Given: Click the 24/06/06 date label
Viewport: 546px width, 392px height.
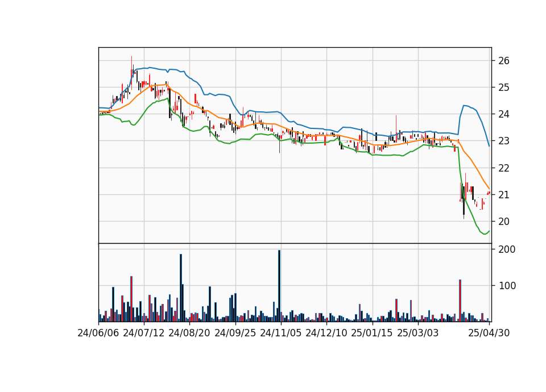Looking at the screenshot, I should click(98, 333).
